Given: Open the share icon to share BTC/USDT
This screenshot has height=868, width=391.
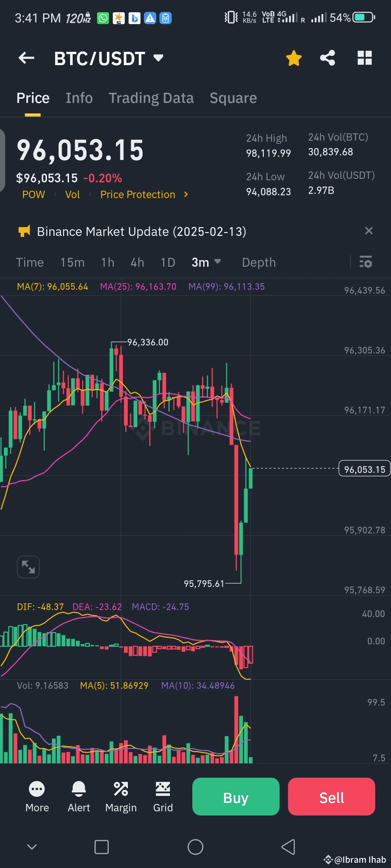Looking at the screenshot, I should tap(327, 58).
